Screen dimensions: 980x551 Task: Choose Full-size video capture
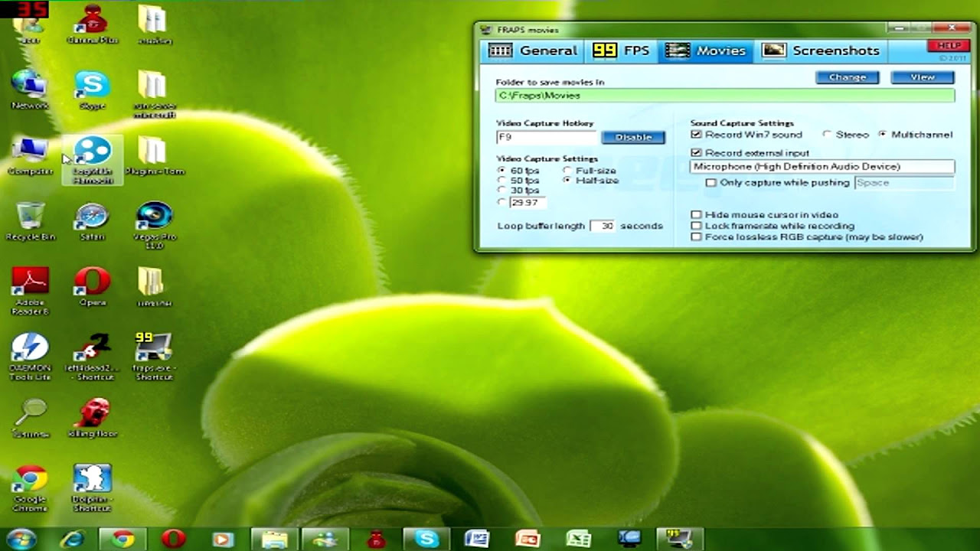tap(567, 171)
